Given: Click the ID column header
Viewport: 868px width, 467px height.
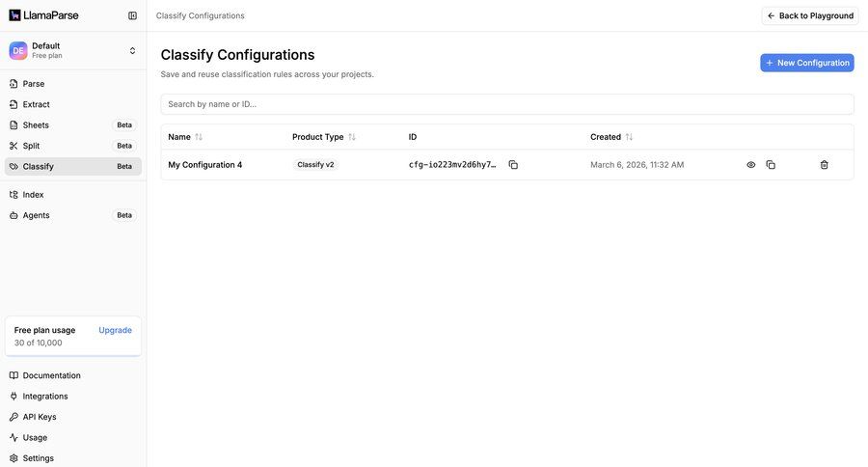Looking at the screenshot, I should coord(413,137).
